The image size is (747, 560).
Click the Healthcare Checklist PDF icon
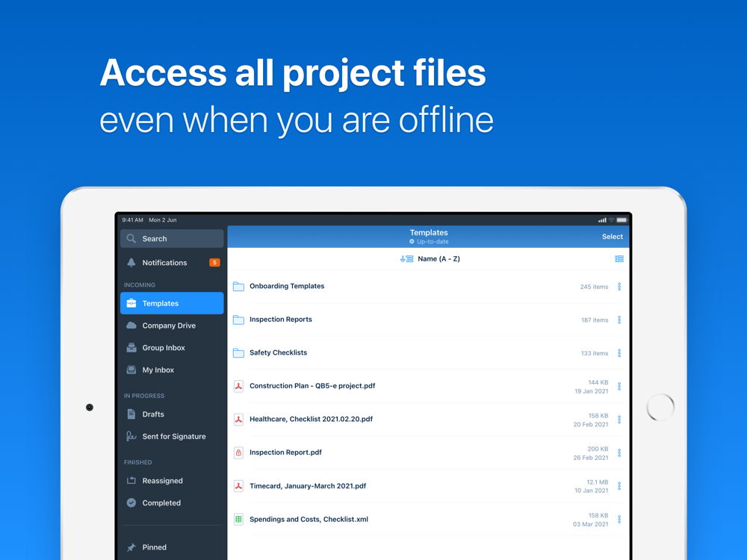click(x=239, y=419)
